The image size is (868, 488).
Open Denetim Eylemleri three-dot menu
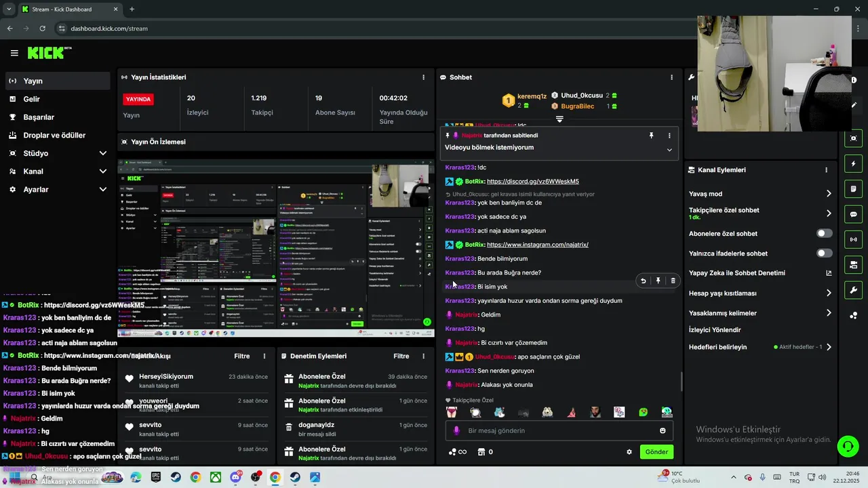424,356
